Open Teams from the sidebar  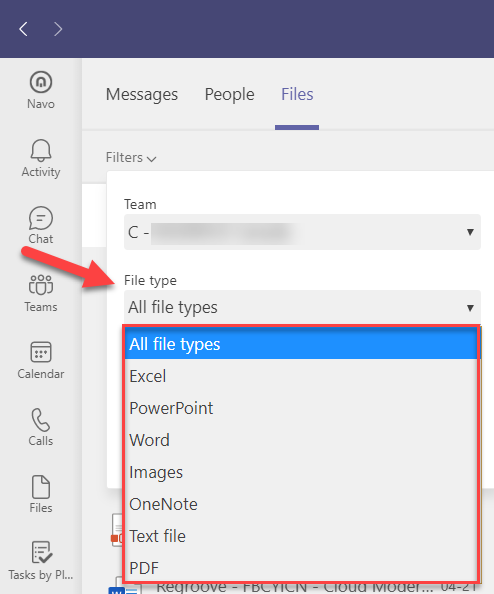click(41, 293)
